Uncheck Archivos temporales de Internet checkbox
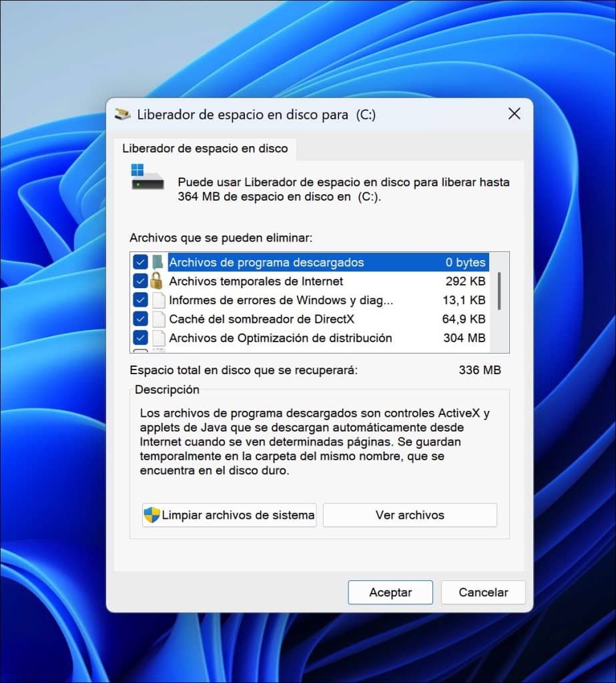The width and height of the screenshot is (616, 683). tap(140, 281)
